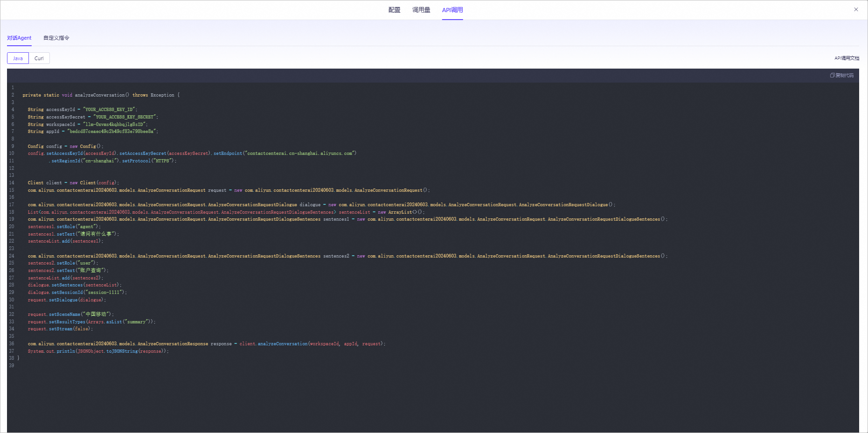Select the API调用 tab
Image resolution: width=868 pixels, height=433 pixels.
(452, 10)
